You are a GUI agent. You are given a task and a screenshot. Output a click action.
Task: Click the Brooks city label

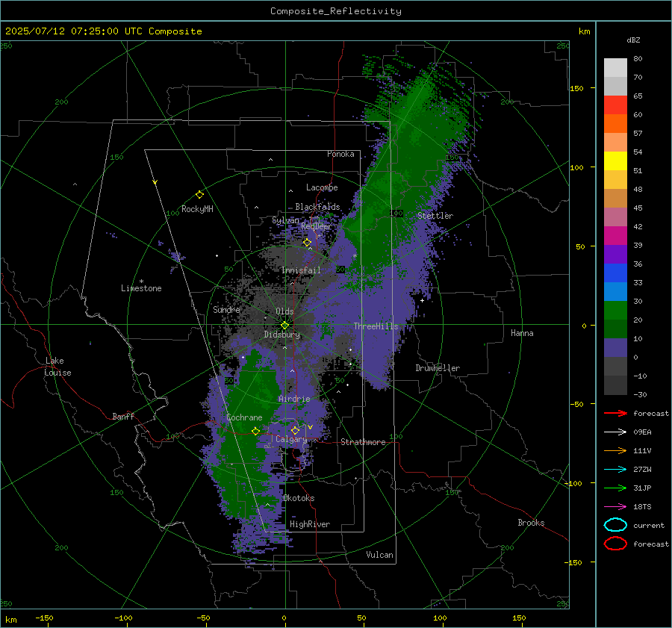pos(531,523)
